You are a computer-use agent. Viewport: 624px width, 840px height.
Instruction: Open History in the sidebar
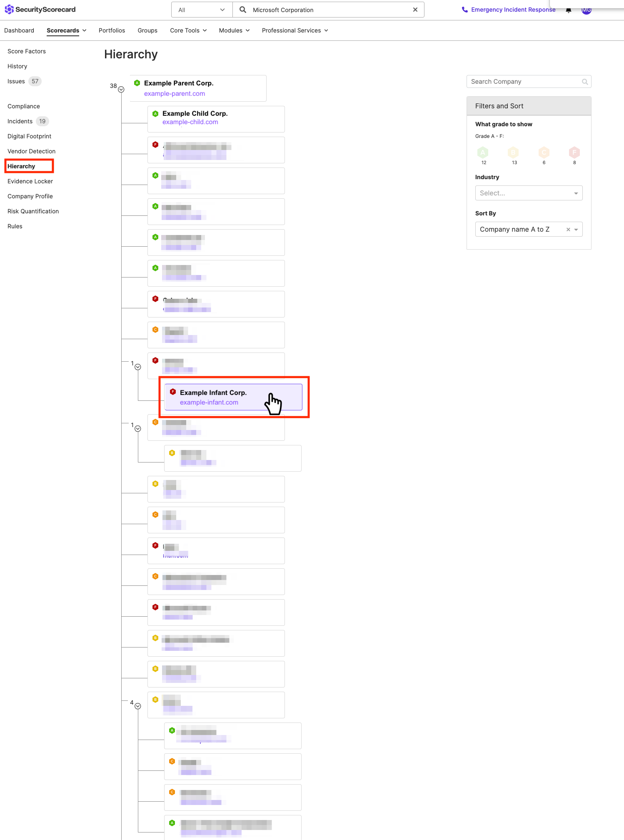17,66
